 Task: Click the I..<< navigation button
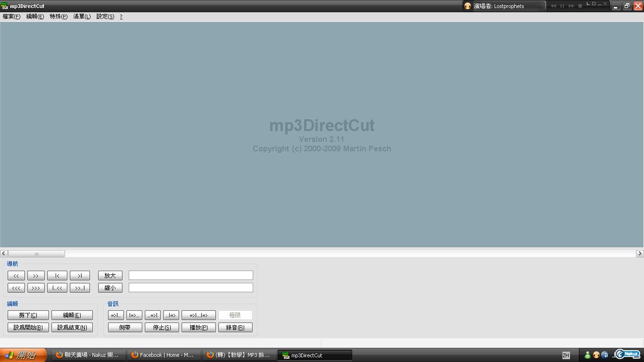point(57,288)
